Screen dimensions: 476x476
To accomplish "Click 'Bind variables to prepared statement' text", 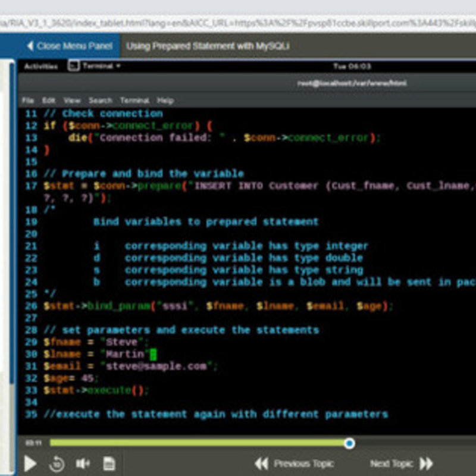I will click(x=206, y=222).
